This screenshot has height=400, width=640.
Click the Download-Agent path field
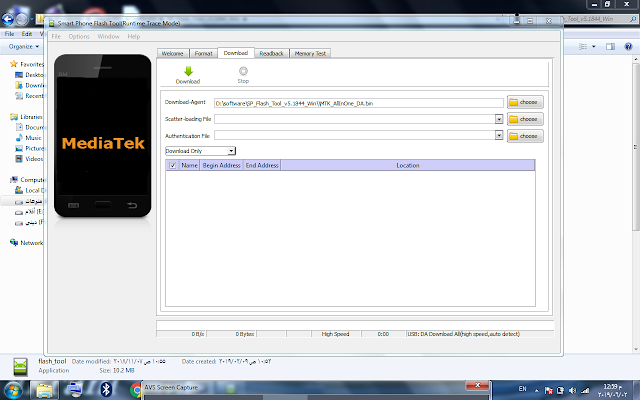(x=359, y=103)
